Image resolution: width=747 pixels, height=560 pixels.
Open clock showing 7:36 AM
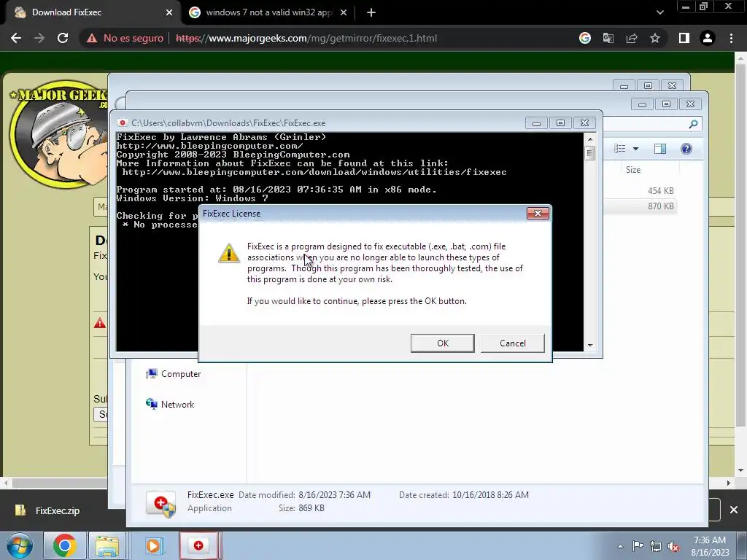[710, 546]
